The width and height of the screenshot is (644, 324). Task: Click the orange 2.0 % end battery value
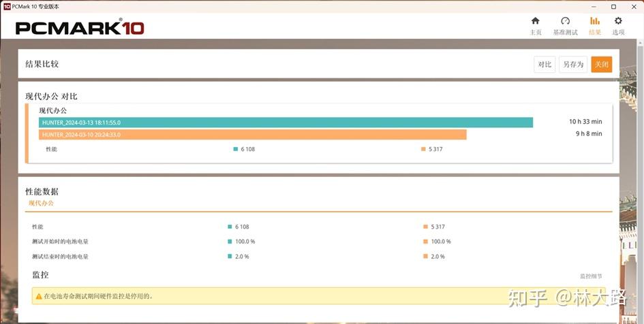point(438,257)
